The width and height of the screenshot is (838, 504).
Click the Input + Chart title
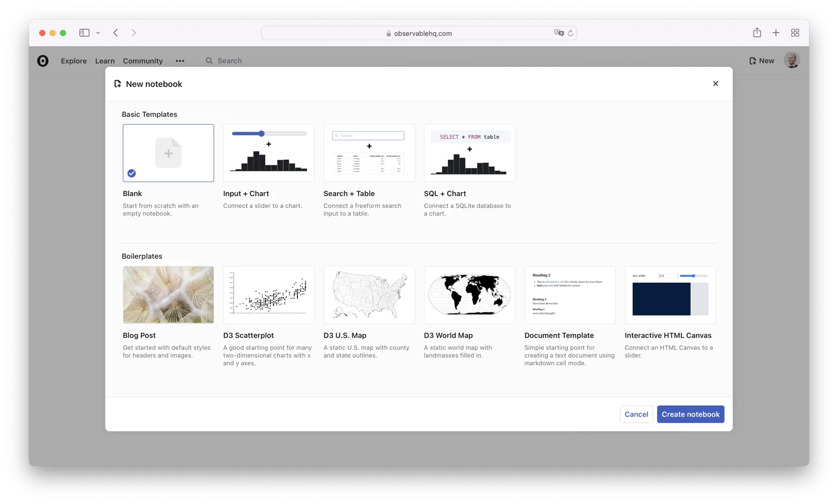[246, 194]
